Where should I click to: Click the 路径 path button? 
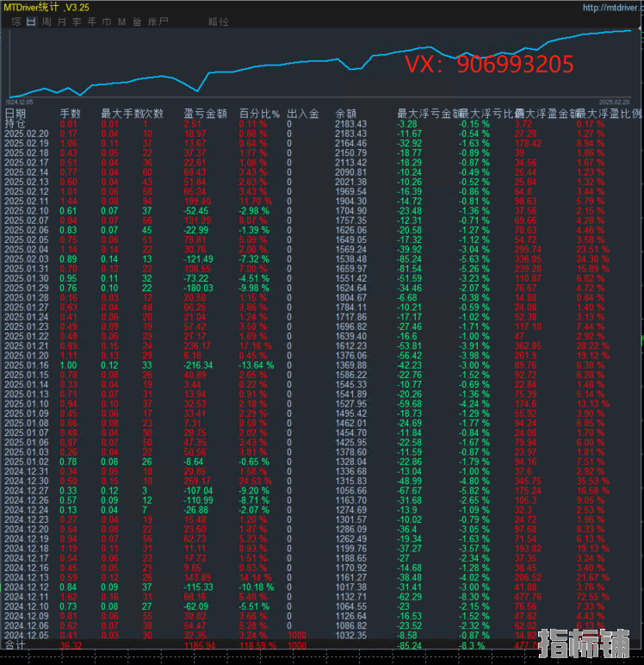[219, 21]
